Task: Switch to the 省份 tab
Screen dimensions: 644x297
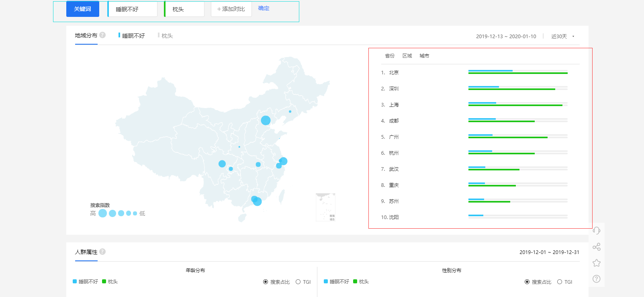Action: (x=390, y=56)
